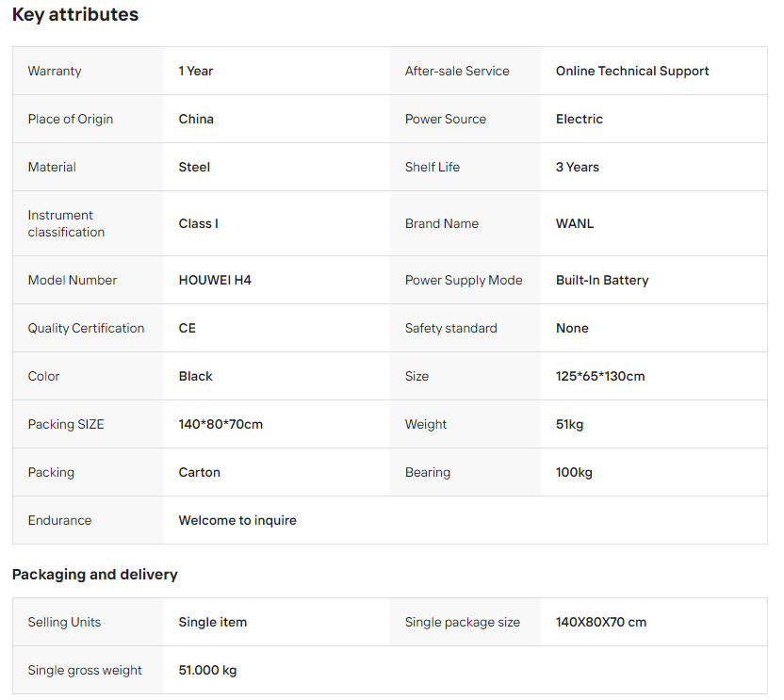Image resolution: width=784 pixels, height=700 pixels.
Task: Click the Packaging and delivery heading
Action: click(95, 574)
